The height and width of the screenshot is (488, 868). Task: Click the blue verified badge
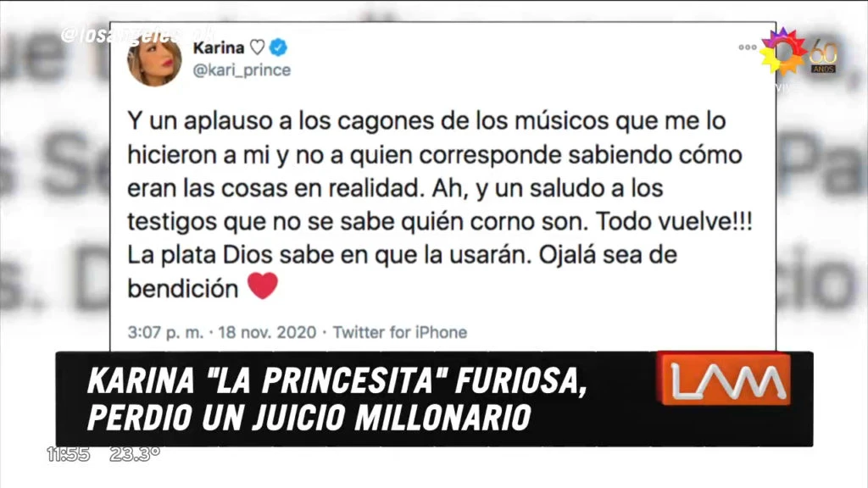[278, 47]
